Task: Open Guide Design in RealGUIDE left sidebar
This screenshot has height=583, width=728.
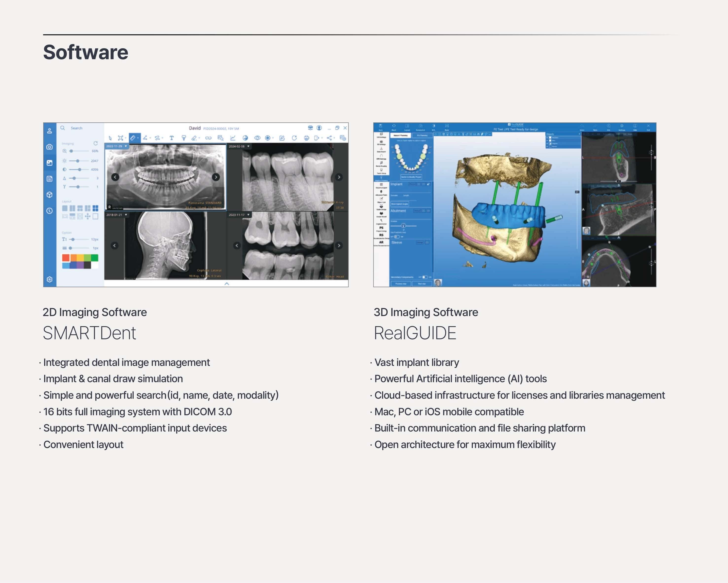Action: click(x=382, y=207)
